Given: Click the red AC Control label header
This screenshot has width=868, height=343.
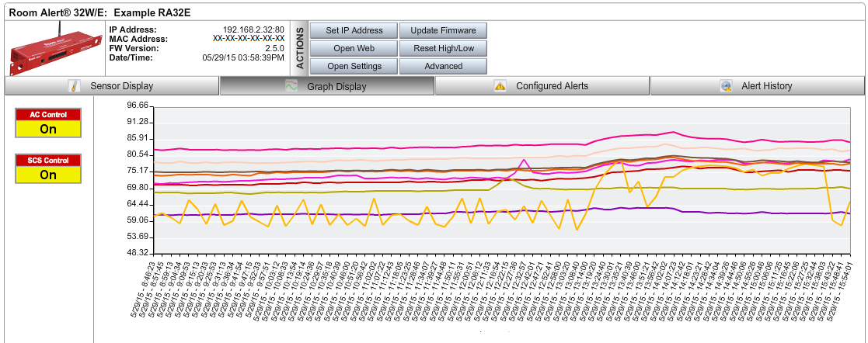Looking at the screenshot, I should pos(48,115).
